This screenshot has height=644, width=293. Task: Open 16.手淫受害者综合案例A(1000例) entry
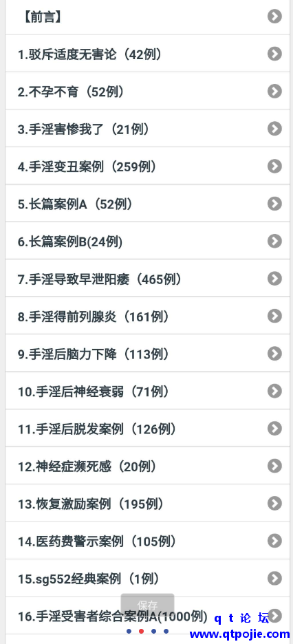pyautogui.click(x=147, y=616)
